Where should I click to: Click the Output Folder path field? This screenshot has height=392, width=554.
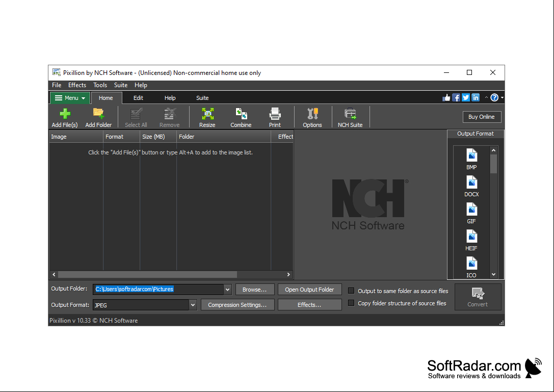point(159,289)
